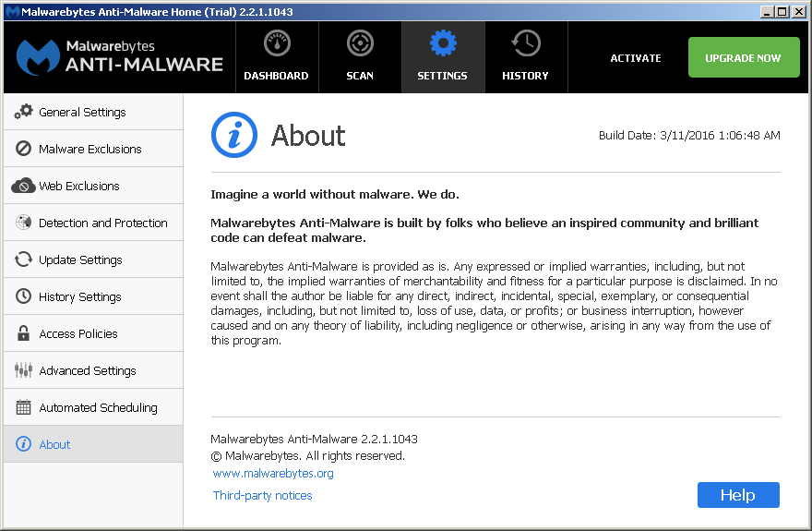Click the blue Help button
The height and width of the screenshot is (531, 812).
[738, 495]
